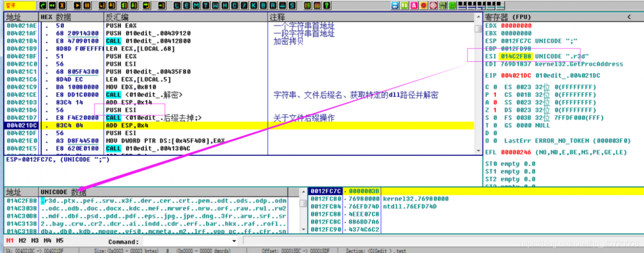Click the pink A plugin icon
This screenshot has width=644, height=253.
click(414, 5)
